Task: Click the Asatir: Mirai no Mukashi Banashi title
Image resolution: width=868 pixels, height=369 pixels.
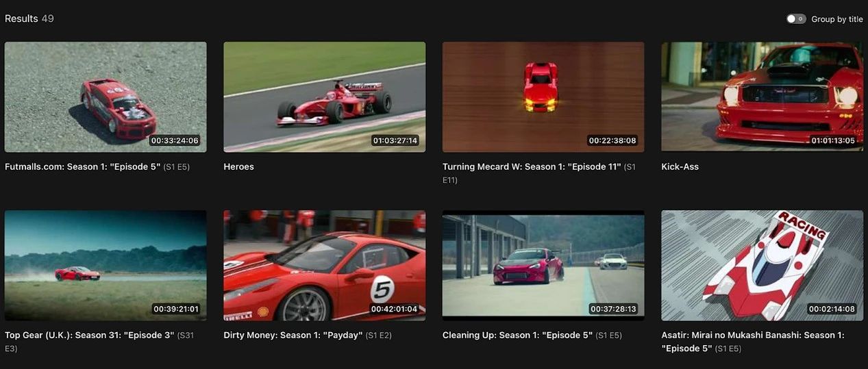Action: point(753,342)
